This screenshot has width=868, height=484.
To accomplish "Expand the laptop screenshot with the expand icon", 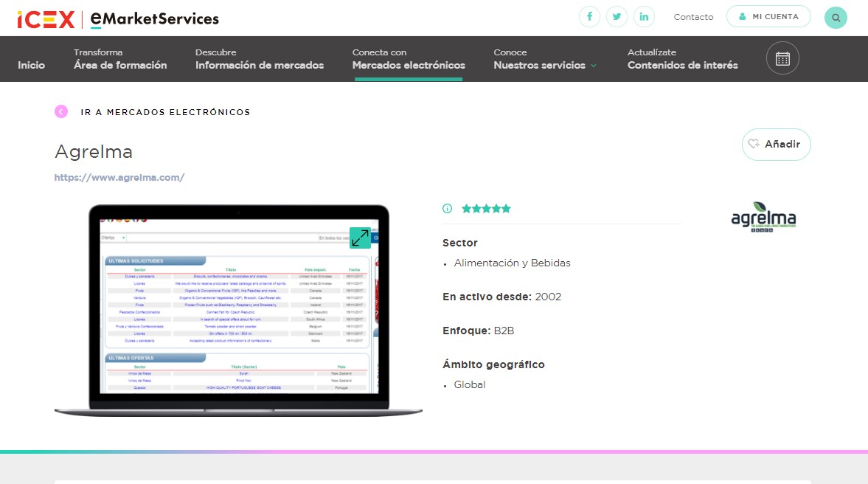I will (x=360, y=238).
